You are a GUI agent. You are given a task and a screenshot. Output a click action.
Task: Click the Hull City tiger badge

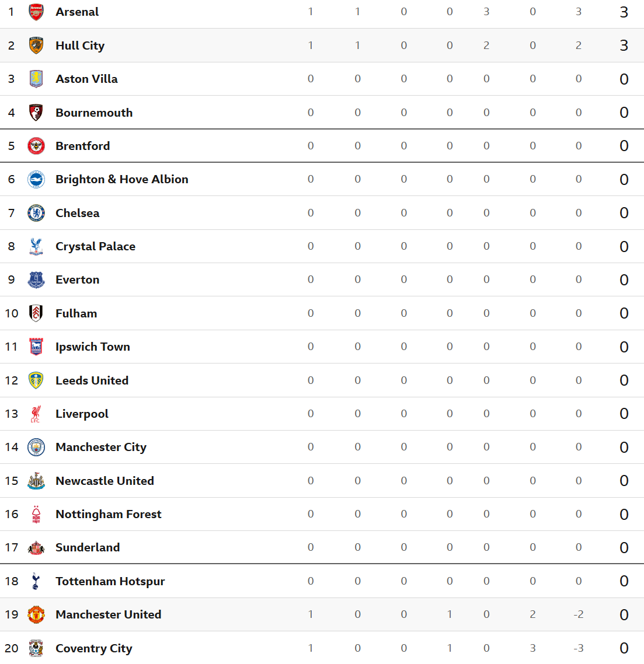point(36,46)
